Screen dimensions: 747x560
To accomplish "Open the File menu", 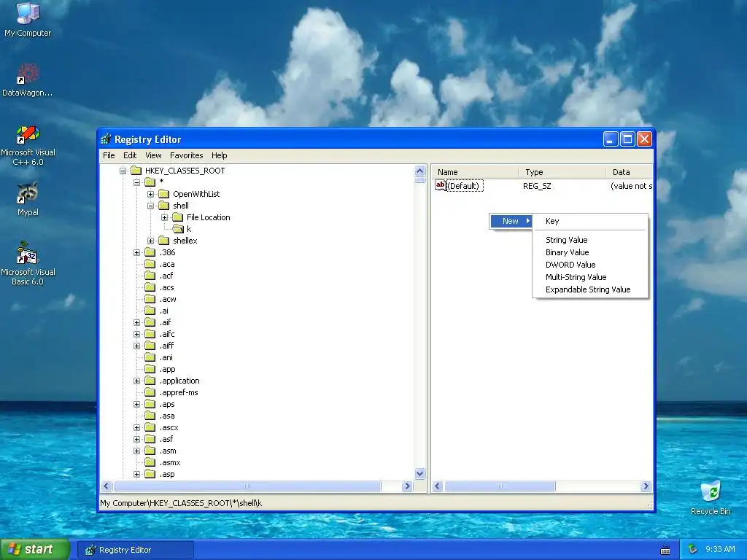I will (109, 155).
